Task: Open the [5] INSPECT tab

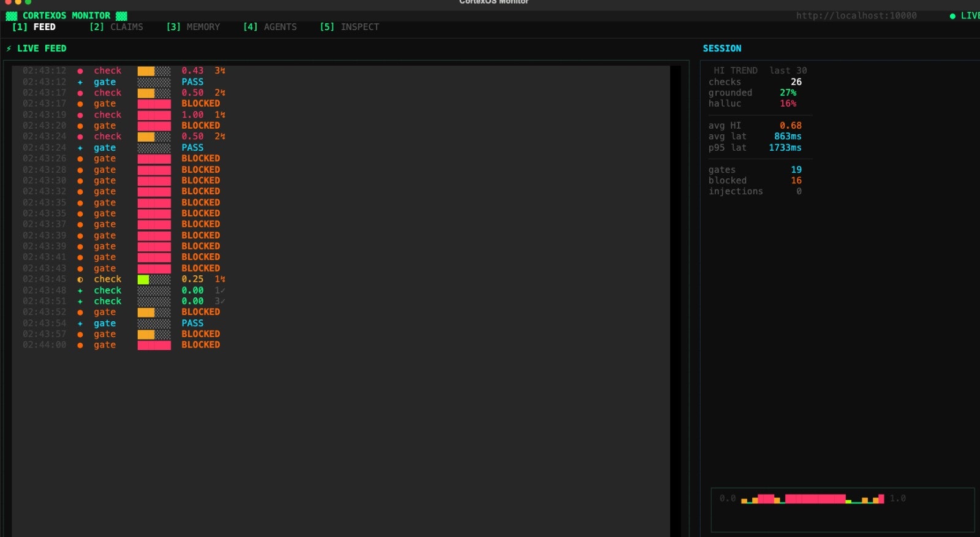Action: (350, 27)
